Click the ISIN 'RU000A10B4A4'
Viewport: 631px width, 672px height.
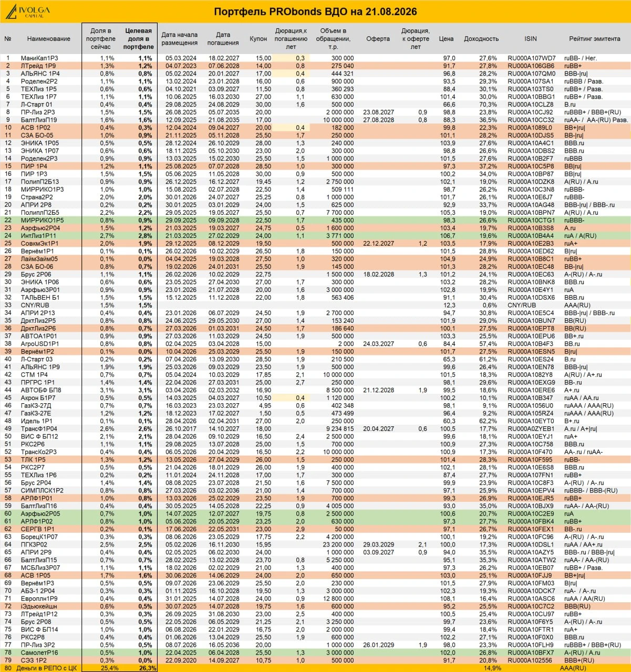point(531,236)
